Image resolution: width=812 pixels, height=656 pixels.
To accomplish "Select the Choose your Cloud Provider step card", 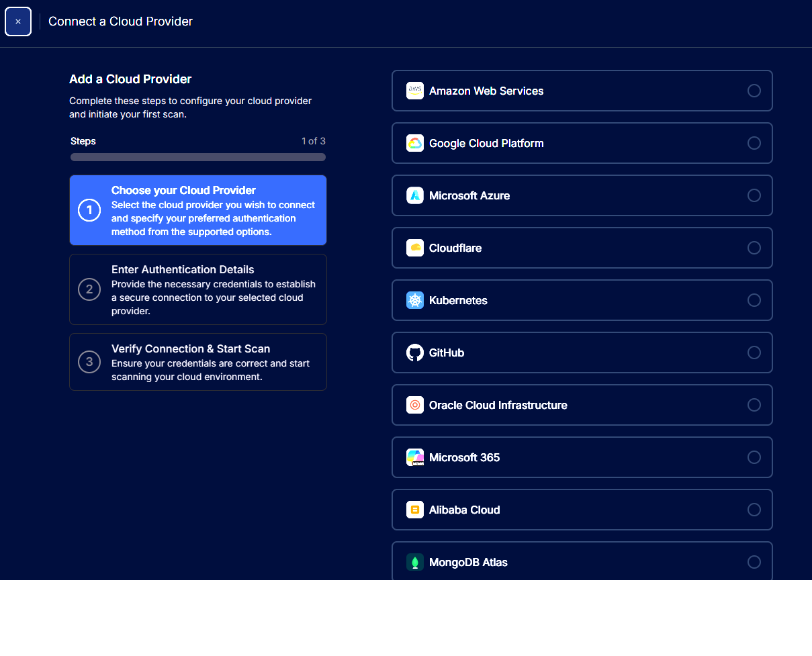I will pyautogui.click(x=197, y=209).
